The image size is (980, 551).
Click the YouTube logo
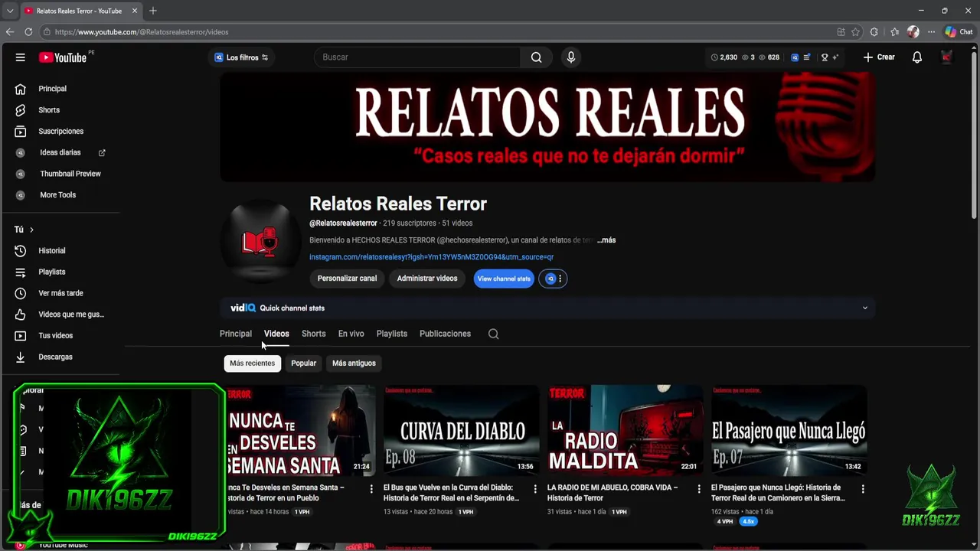[x=63, y=57]
